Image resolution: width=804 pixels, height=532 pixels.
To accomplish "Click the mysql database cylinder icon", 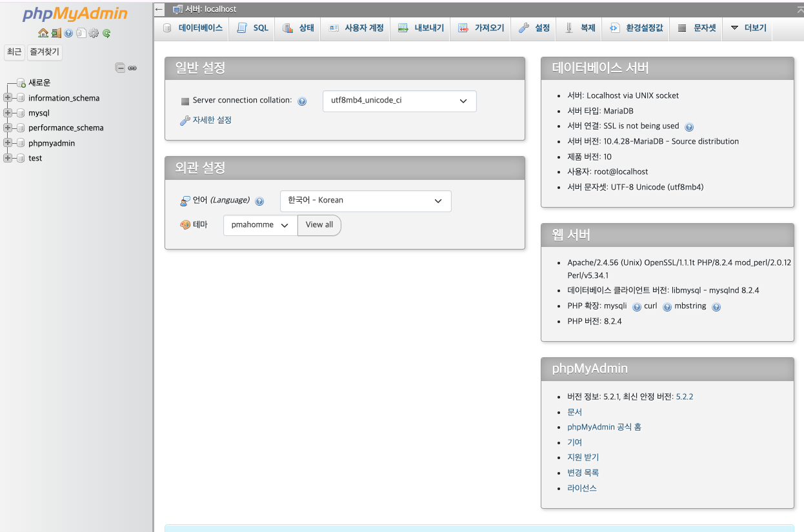I will tap(21, 113).
